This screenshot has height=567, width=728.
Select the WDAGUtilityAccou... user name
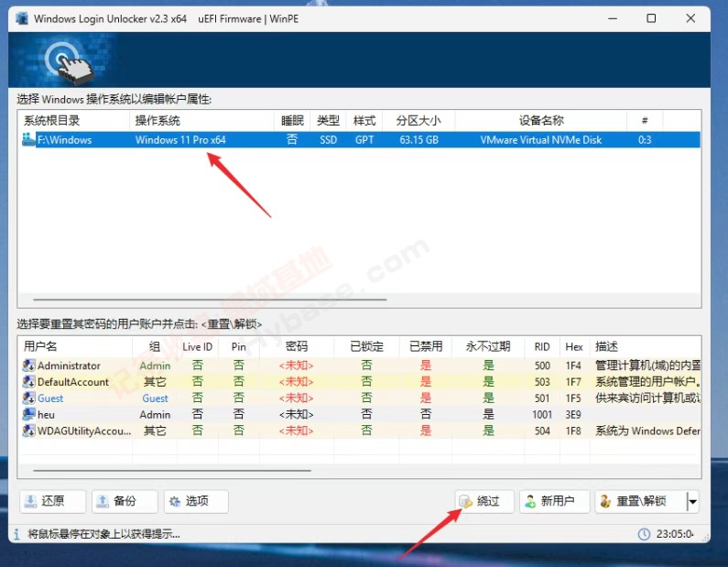(84, 431)
